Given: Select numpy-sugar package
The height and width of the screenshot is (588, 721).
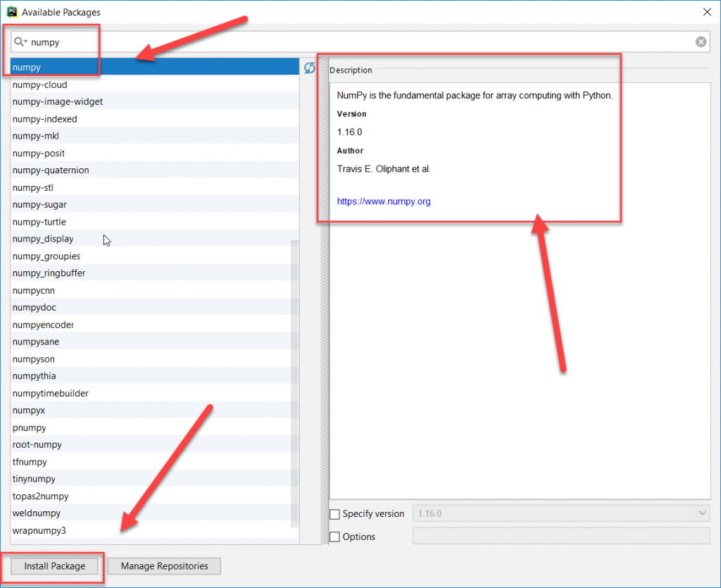Looking at the screenshot, I should point(155,205).
